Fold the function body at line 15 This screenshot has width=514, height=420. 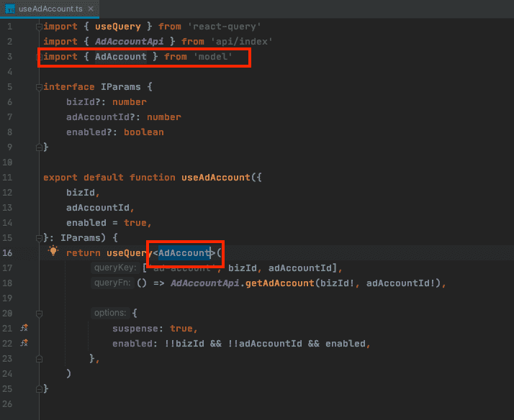[39, 237]
